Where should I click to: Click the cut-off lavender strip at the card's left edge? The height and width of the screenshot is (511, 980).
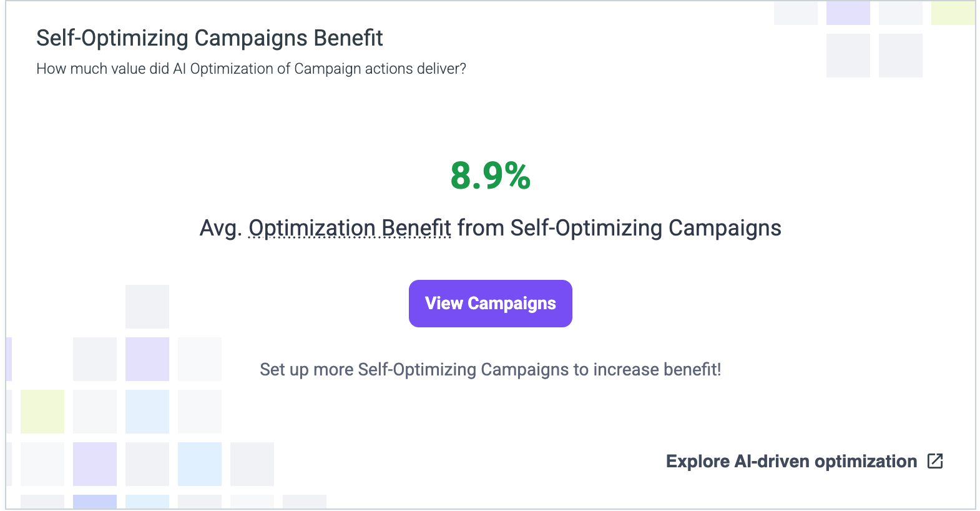click(9, 359)
